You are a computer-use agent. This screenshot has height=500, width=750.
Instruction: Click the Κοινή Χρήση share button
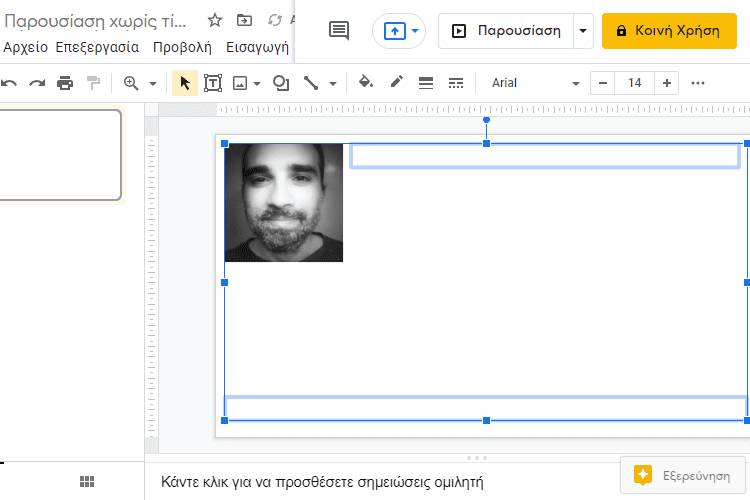pos(669,31)
